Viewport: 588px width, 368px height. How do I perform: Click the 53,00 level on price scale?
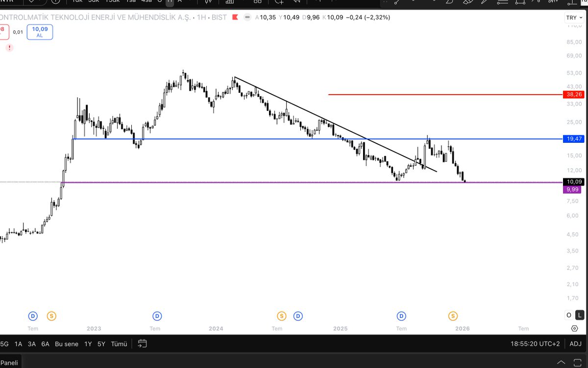(574, 73)
